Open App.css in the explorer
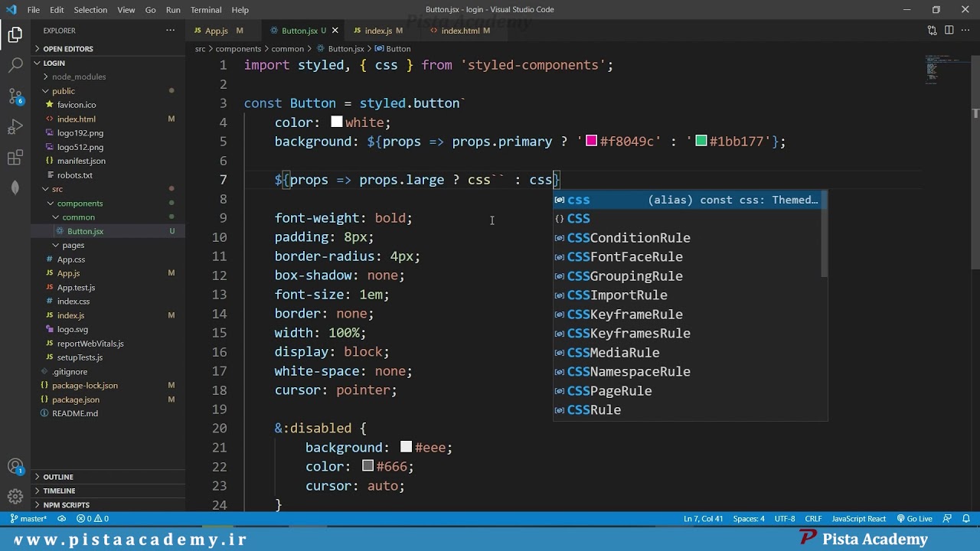Screen dimensions: 980x551 108,259
